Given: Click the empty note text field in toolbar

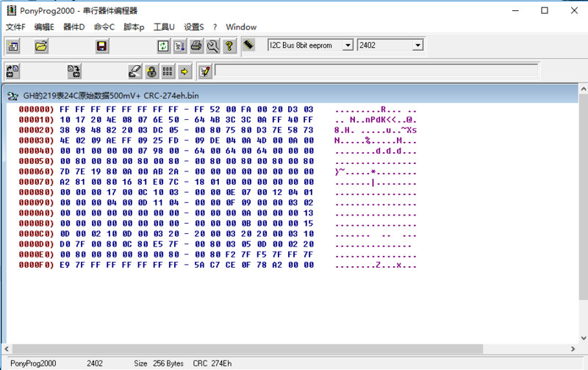Looking at the screenshot, I should pos(376,71).
